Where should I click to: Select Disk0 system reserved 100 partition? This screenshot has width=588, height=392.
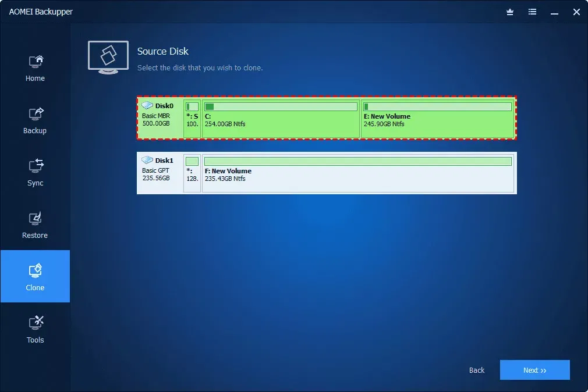pos(192,118)
